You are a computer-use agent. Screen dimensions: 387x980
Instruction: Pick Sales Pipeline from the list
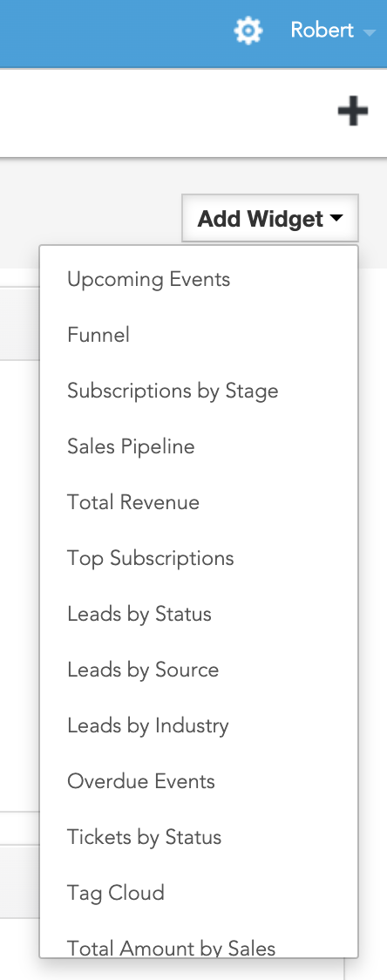tap(131, 447)
